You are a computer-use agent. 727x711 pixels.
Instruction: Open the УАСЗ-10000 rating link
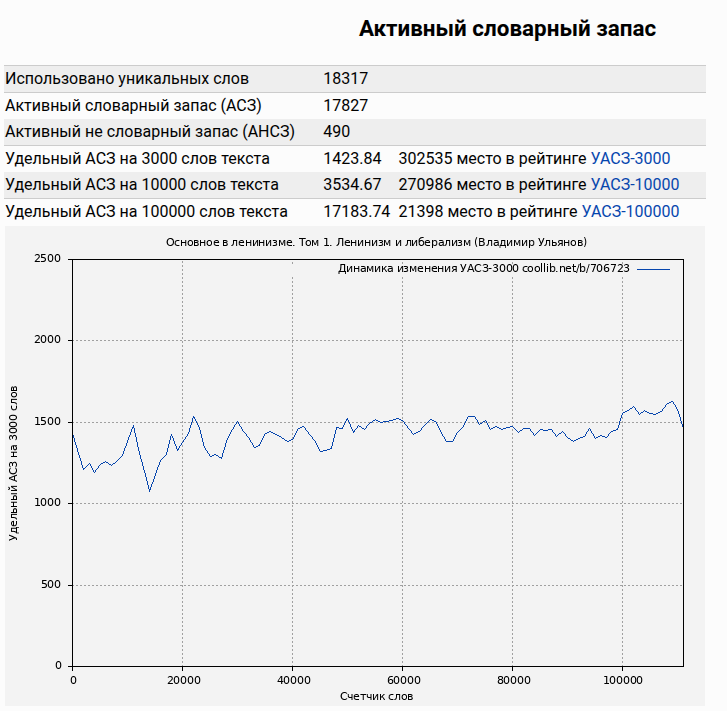(x=634, y=184)
